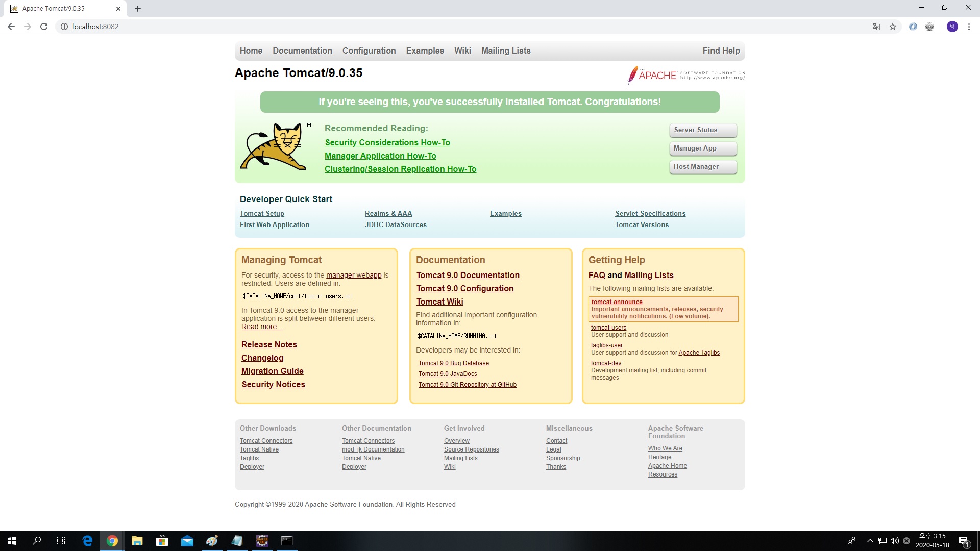
Task: Select the Examples navigation item
Action: [x=425, y=51]
